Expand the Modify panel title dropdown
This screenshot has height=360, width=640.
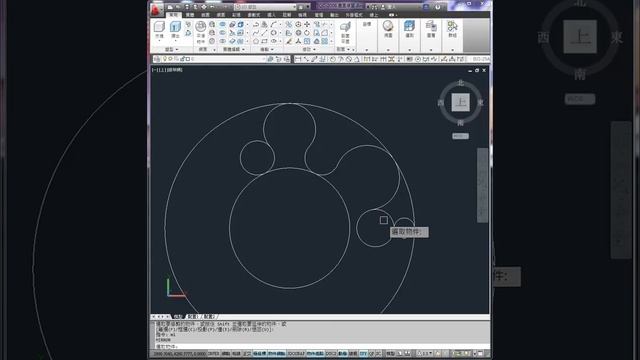(x=309, y=49)
